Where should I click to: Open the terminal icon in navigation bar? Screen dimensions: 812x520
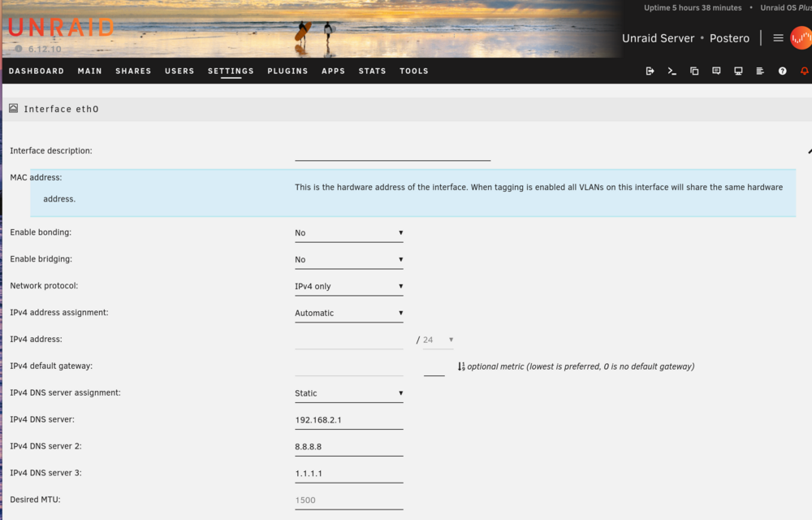pos(672,71)
